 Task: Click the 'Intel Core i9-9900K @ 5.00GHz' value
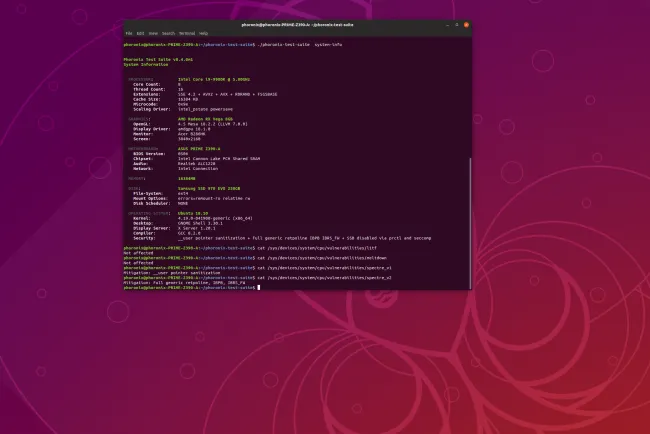coord(214,79)
